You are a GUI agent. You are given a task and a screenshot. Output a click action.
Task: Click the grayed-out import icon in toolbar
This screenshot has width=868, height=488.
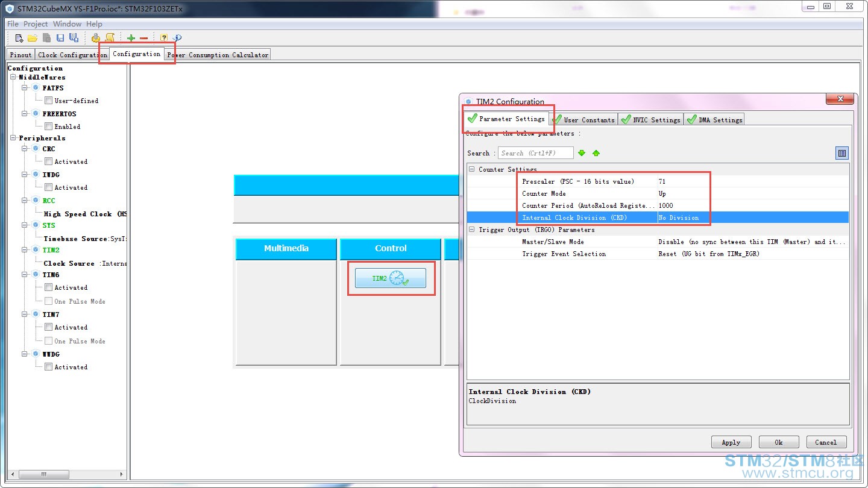point(46,38)
